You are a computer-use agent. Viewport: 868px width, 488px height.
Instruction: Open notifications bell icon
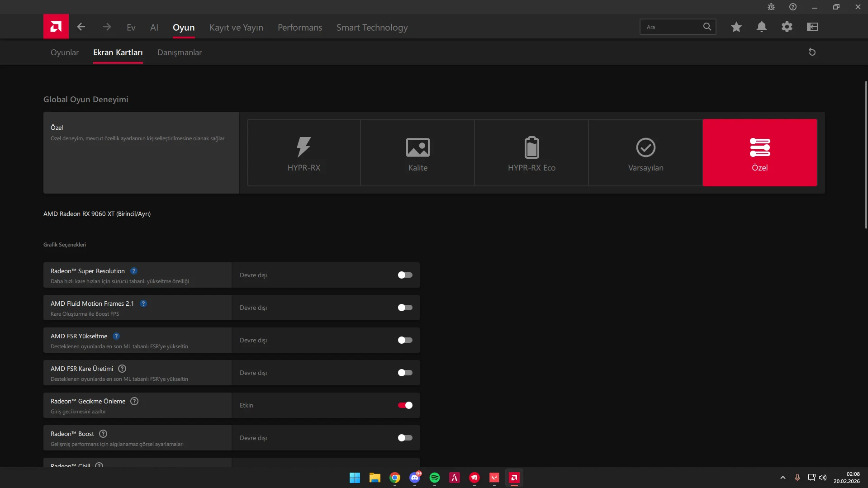[761, 27]
